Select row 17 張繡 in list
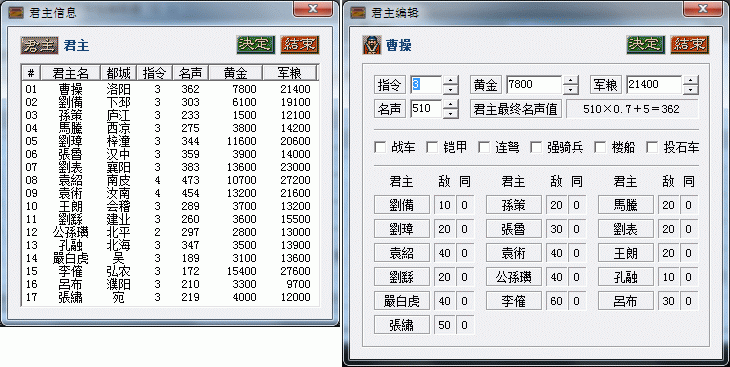The height and width of the screenshot is (367, 730). pyautogui.click(x=170, y=297)
